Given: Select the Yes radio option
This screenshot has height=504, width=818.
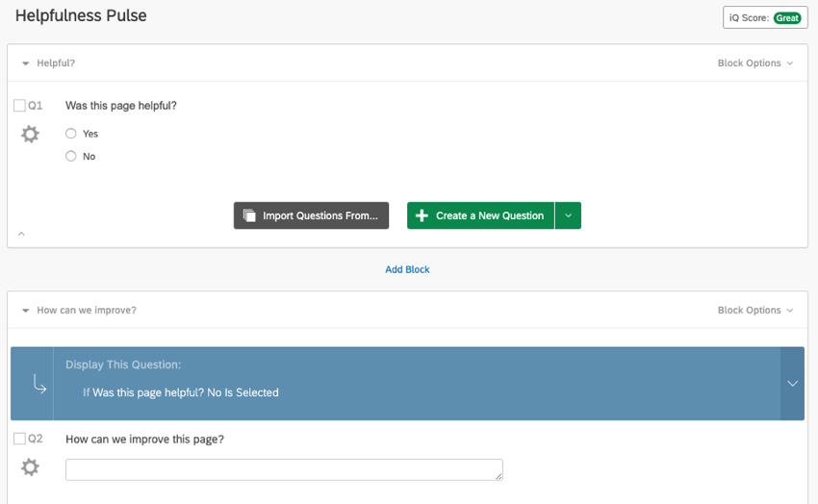Looking at the screenshot, I should (x=71, y=134).
